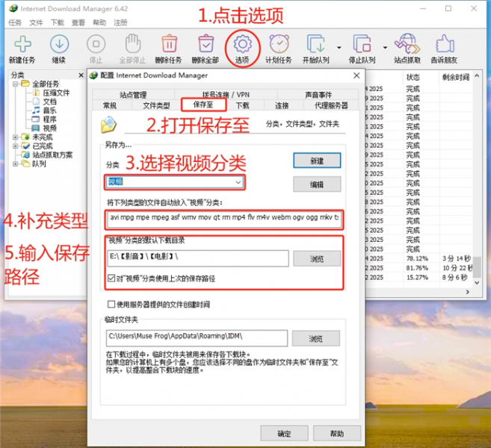Click the default download directory path field

pos(198,258)
